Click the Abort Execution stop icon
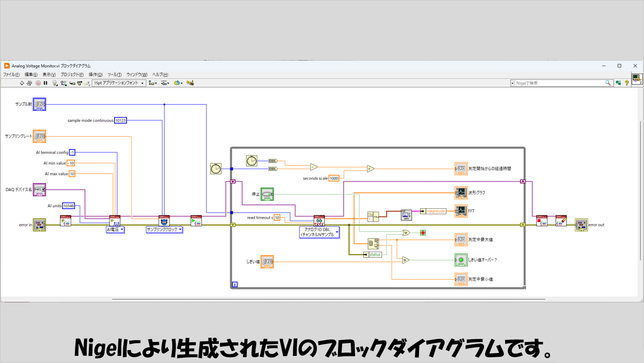 [38, 83]
